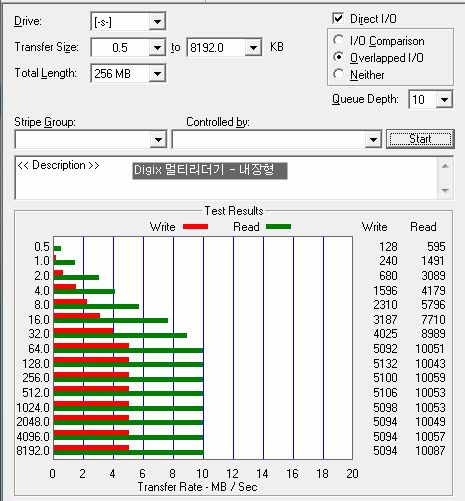
Task: Click the green Read legend swatch
Action: click(279, 227)
